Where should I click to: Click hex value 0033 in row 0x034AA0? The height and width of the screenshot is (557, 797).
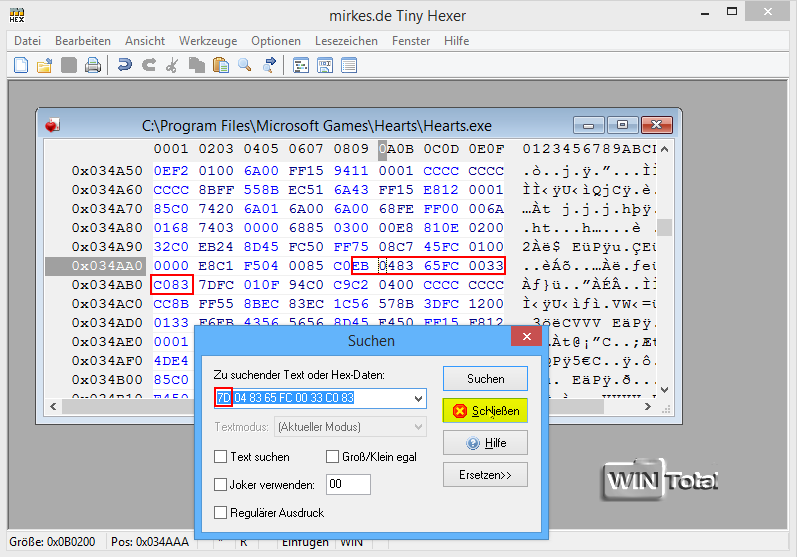point(486,266)
